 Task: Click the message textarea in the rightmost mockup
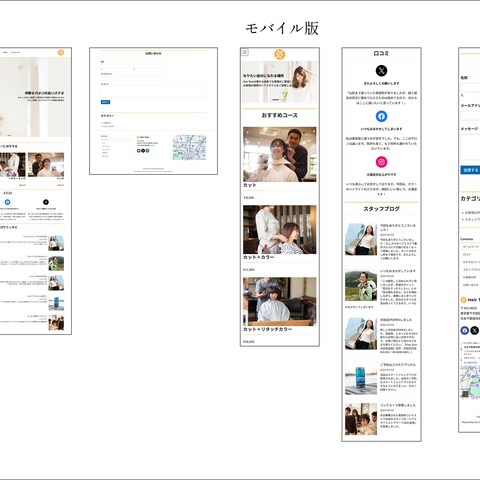click(x=470, y=147)
